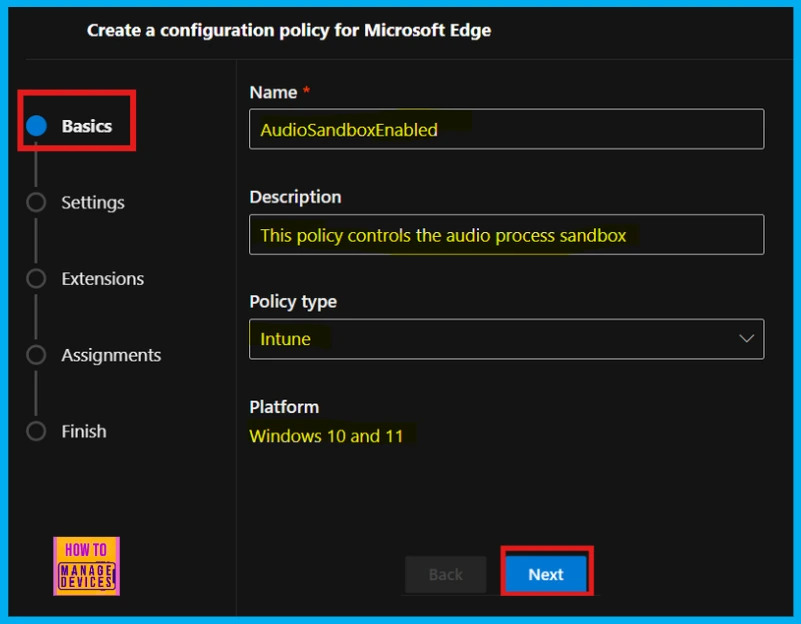
Task: Click the 'Platform' label
Action: (284, 407)
